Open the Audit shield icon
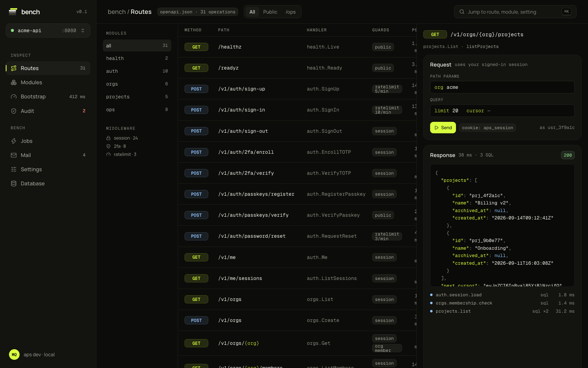The width and height of the screenshot is (588, 368). (x=14, y=111)
